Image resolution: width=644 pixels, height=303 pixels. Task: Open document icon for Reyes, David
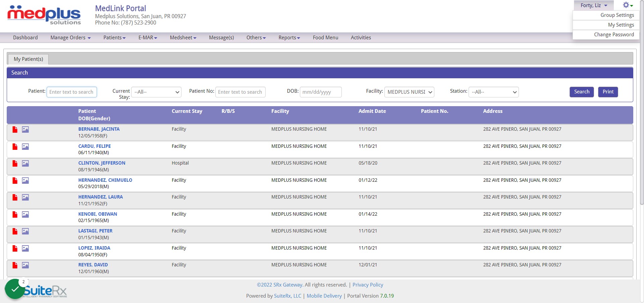(15, 265)
